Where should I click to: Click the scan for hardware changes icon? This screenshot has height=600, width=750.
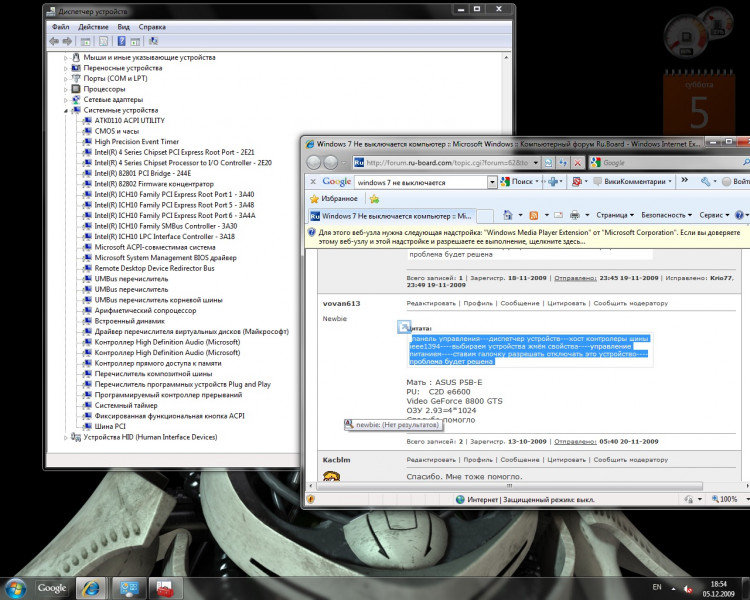(x=153, y=42)
